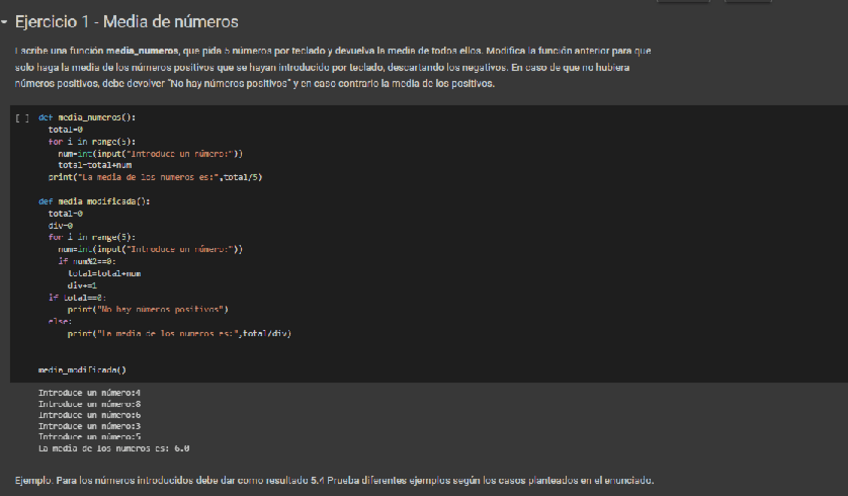The image size is (848, 496).
Task: Click the 'media_modificada()' call line
Action: click(82, 369)
